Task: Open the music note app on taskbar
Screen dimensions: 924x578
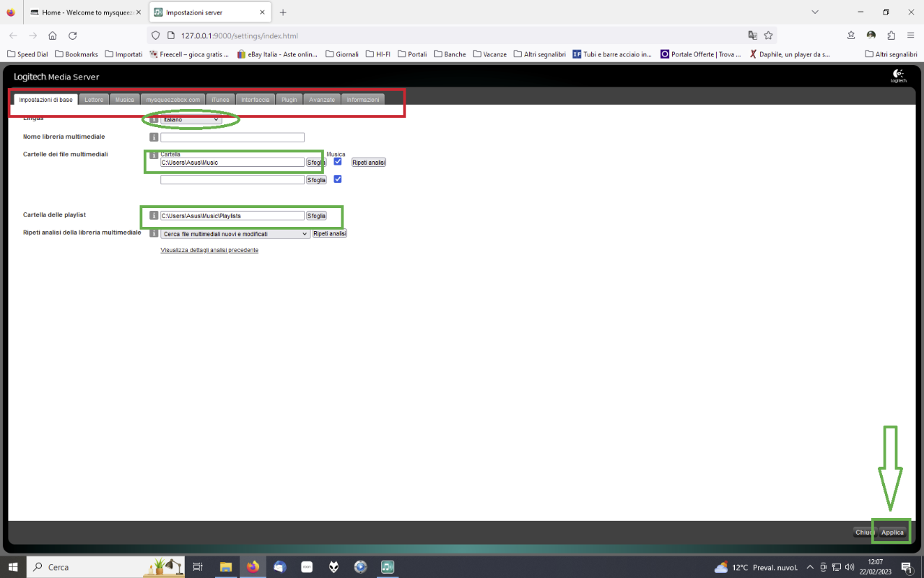Action: point(388,567)
